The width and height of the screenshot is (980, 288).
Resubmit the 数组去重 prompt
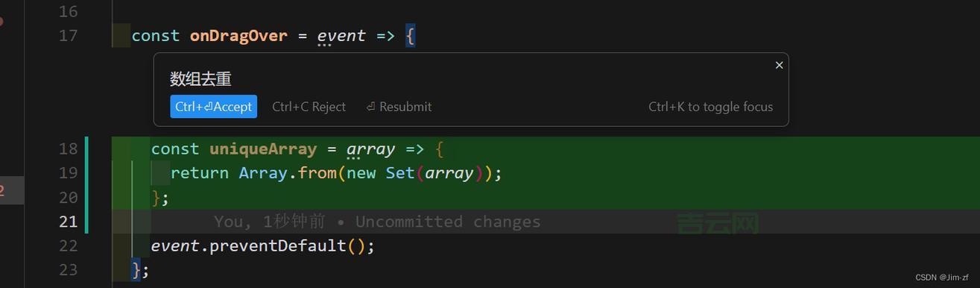tap(399, 107)
